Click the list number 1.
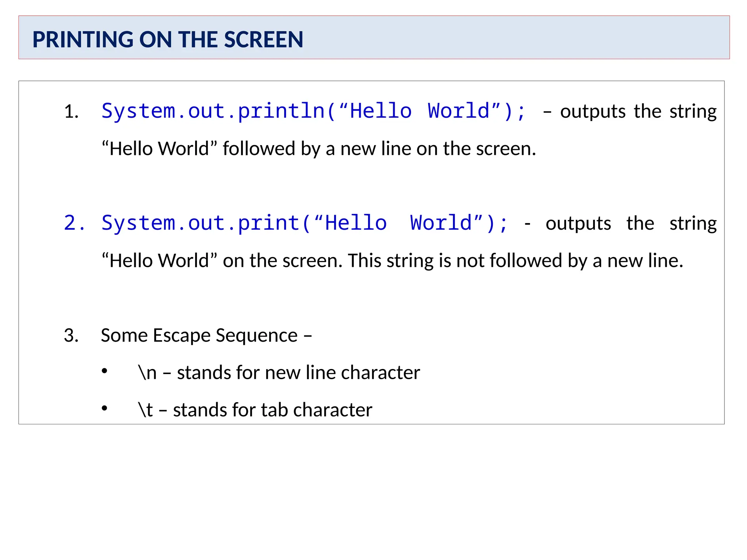This screenshot has width=747, height=560. pyautogui.click(x=71, y=112)
